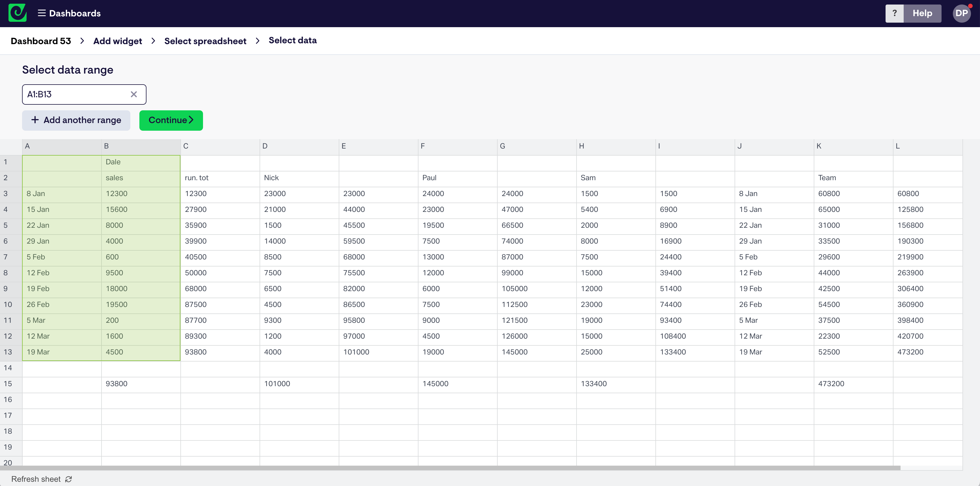Return to Select spreadsheet step
This screenshot has width=980, height=486.
coord(205,41)
